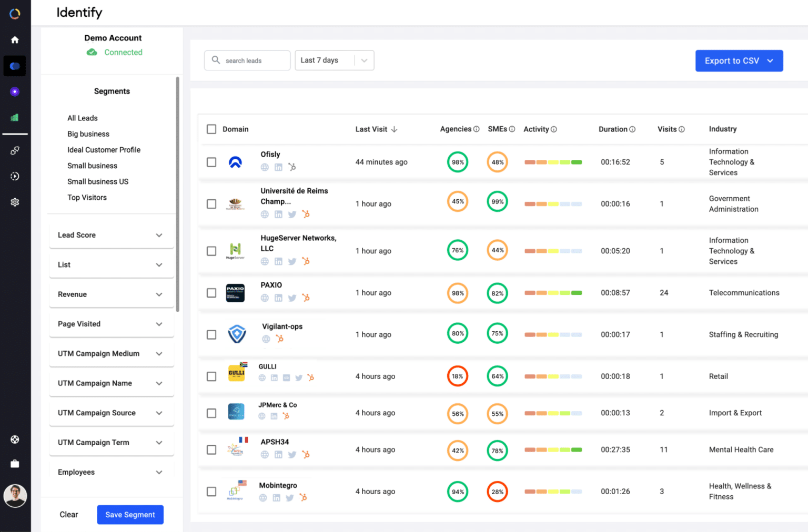Open the Top Visitors segment

coord(87,198)
